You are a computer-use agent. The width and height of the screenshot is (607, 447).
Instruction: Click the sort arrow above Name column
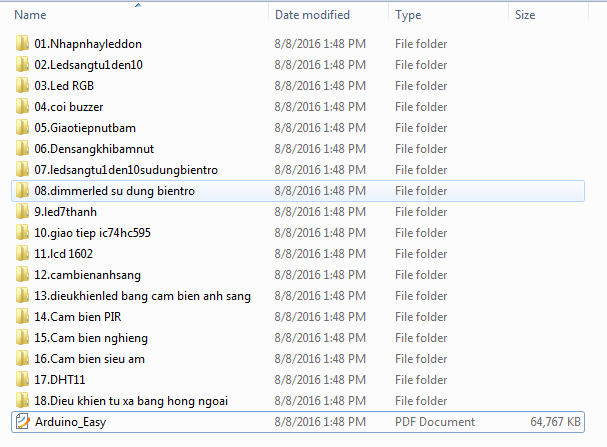pyautogui.click(x=138, y=5)
